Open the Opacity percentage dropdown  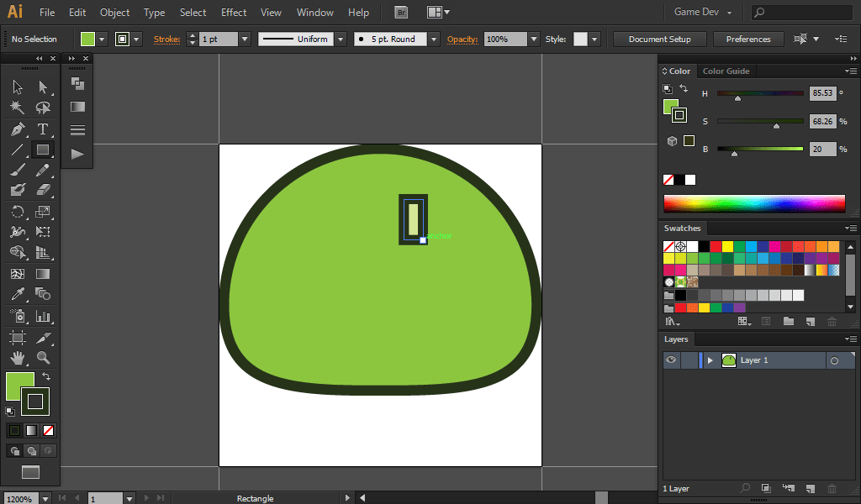pos(533,39)
